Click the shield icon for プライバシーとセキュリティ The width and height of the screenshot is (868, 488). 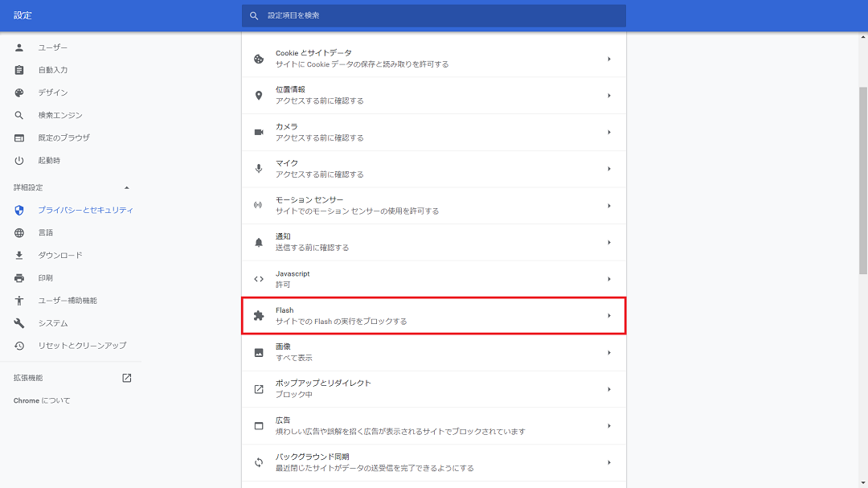click(x=19, y=210)
